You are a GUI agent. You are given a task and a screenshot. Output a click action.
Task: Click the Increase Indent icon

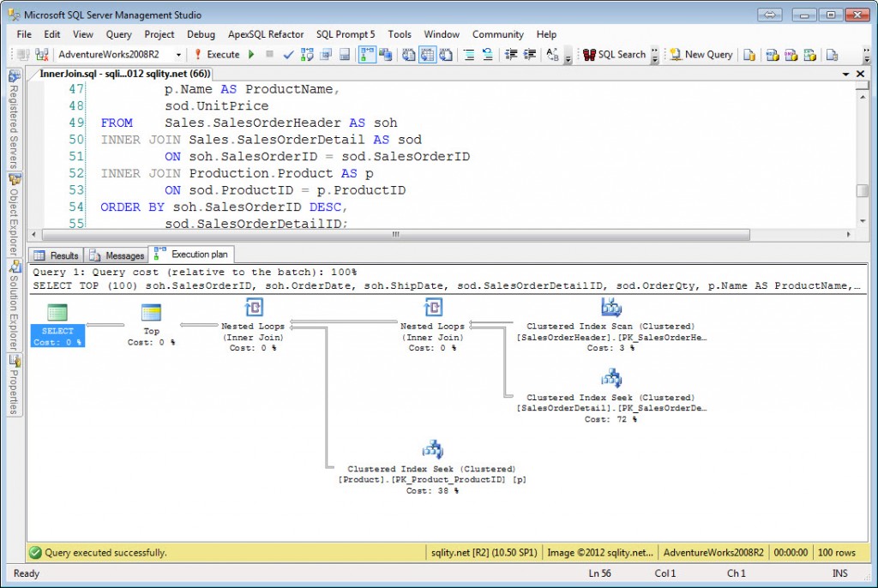(x=526, y=54)
